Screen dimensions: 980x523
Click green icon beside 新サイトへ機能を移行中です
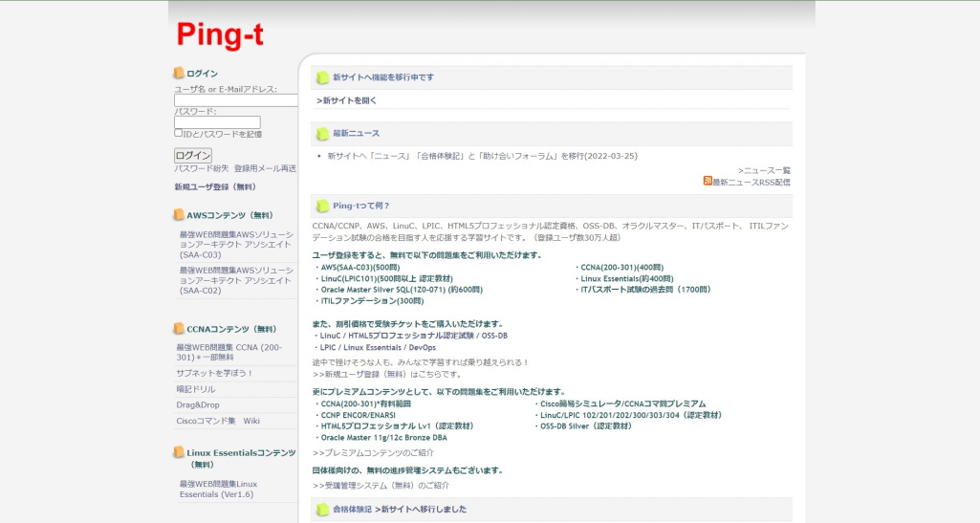[322, 77]
